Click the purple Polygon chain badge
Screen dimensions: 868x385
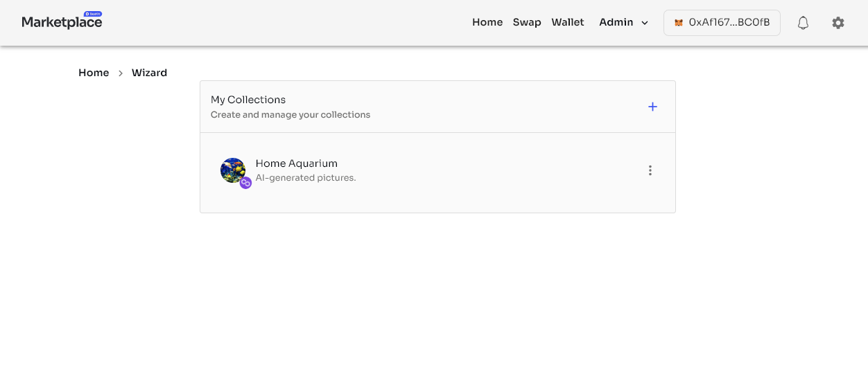[x=245, y=183]
